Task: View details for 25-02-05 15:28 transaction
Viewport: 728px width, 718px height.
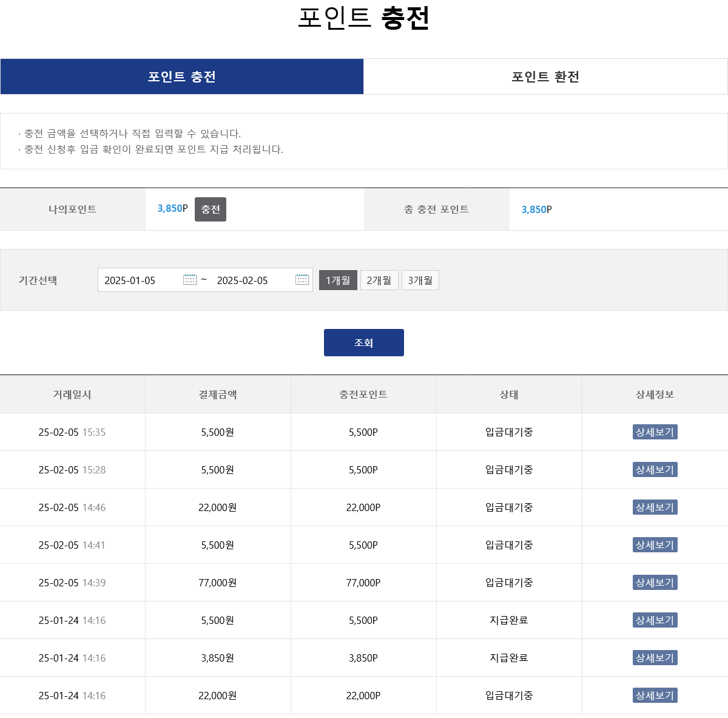Action: coord(655,470)
